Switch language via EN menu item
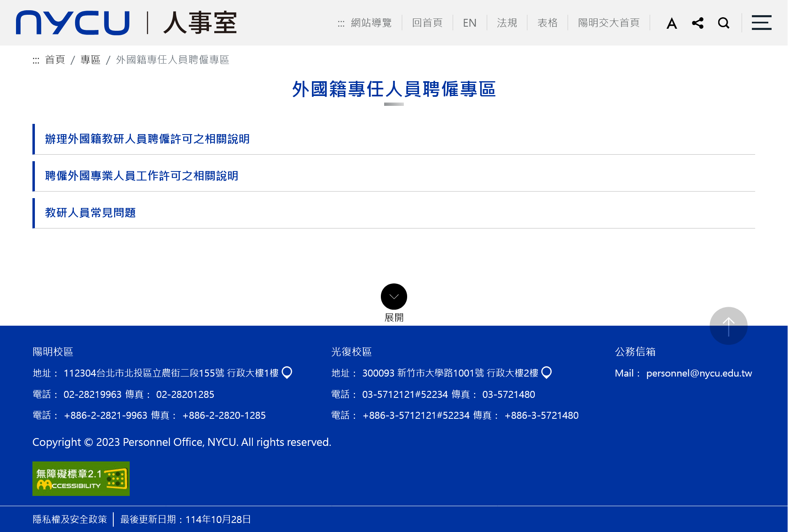 point(469,23)
